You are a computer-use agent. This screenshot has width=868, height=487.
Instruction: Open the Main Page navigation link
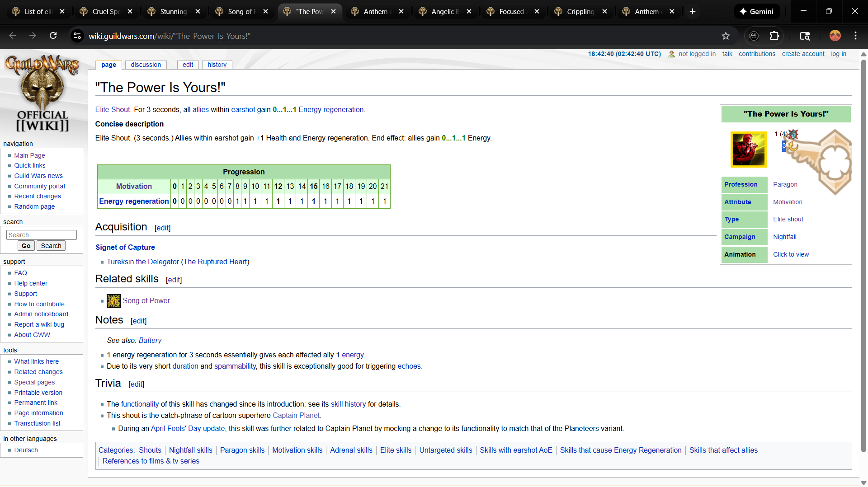[x=29, y=155]
